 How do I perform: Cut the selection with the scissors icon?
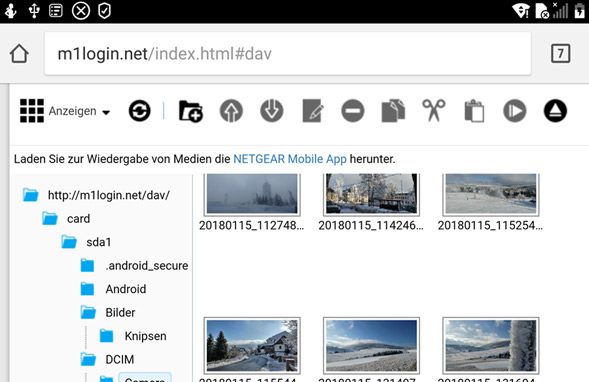point(434,111)
